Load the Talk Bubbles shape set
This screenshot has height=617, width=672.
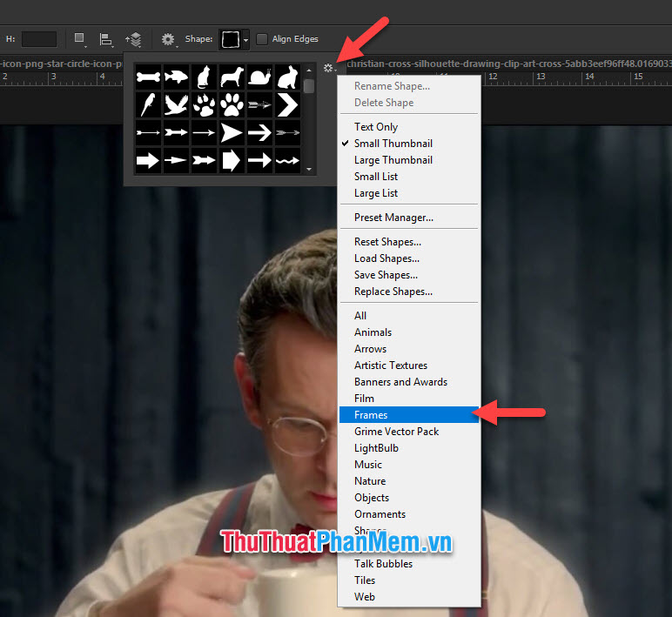[409, 564]
